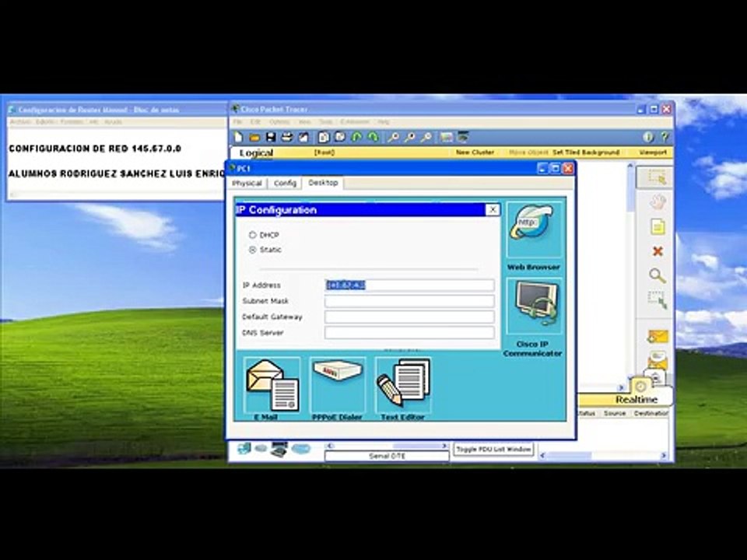
Task: Open the Archivo menu in Notepad window
Action: (x=20, y=122)
